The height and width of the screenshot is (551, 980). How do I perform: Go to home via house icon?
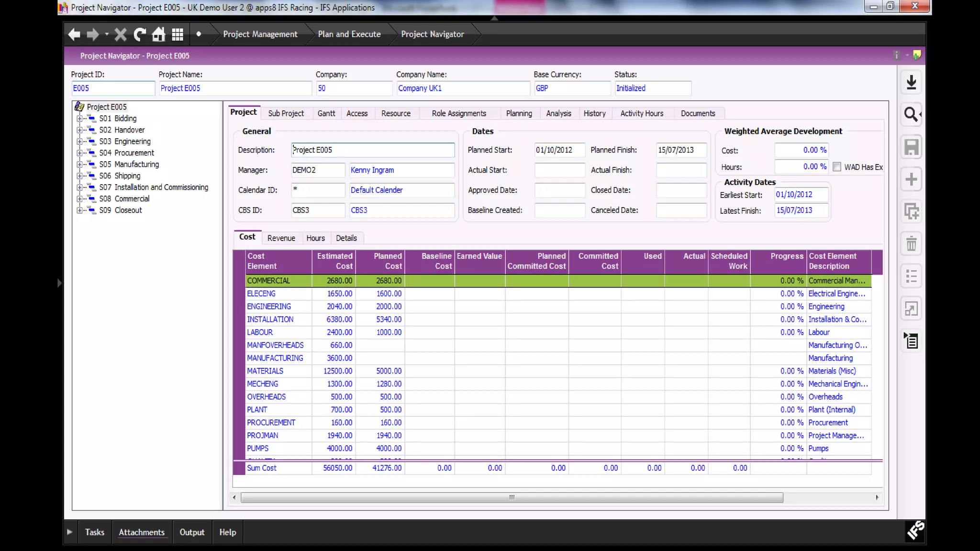tap(158, 34)
